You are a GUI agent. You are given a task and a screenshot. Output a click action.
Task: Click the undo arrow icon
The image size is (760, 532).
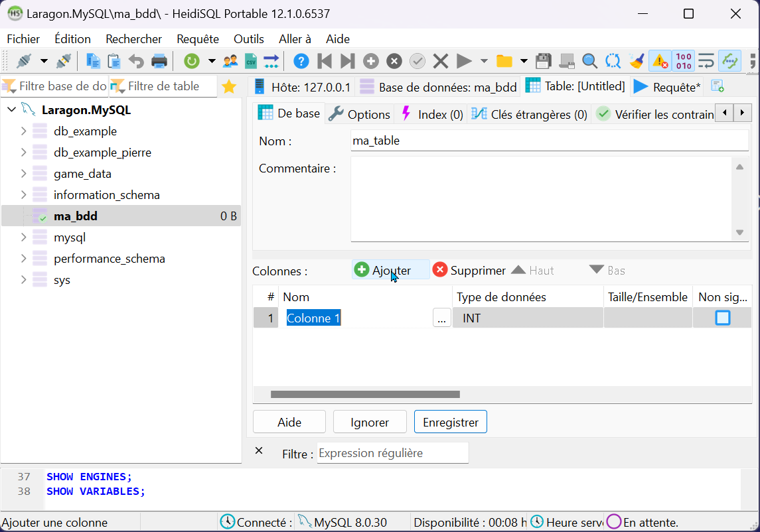pos(136,62)
